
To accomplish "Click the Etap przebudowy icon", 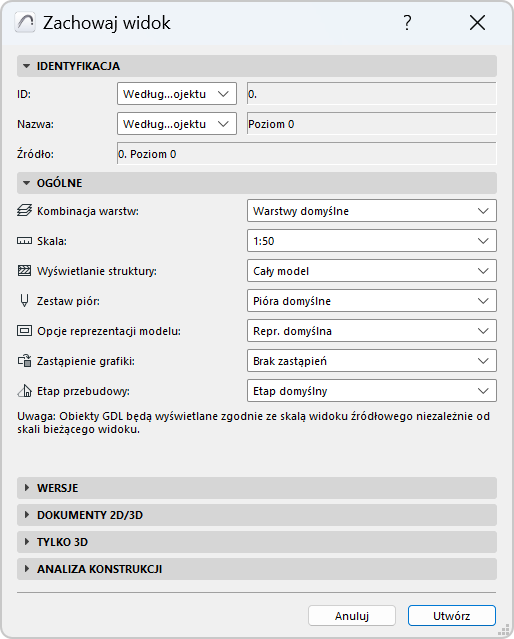I will tap(24, 391).
